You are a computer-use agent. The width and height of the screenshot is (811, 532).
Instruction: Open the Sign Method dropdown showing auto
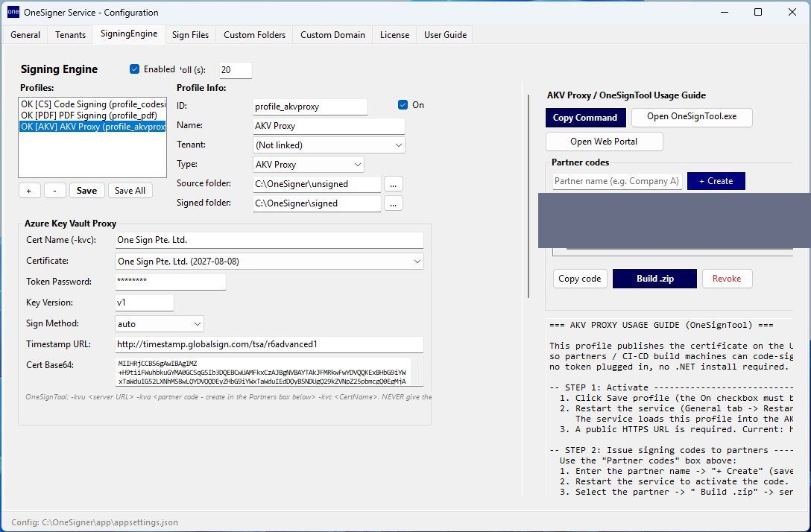160,323
